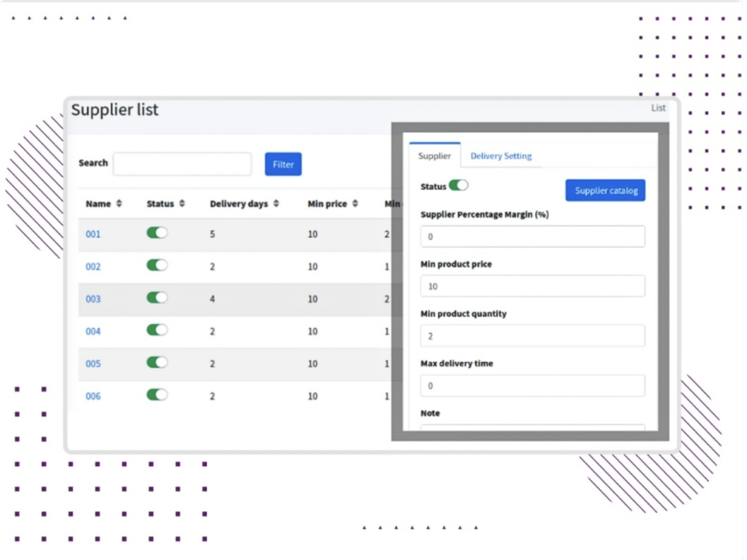The width and height of the screenshot is (747, 560).
Task: Open supplier 006 link
Action: 93,396
